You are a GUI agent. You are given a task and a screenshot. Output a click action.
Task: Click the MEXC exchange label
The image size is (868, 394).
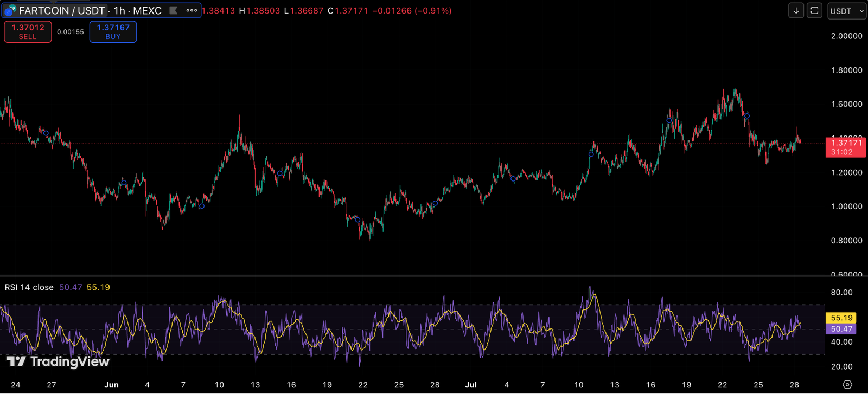[147, 11]
